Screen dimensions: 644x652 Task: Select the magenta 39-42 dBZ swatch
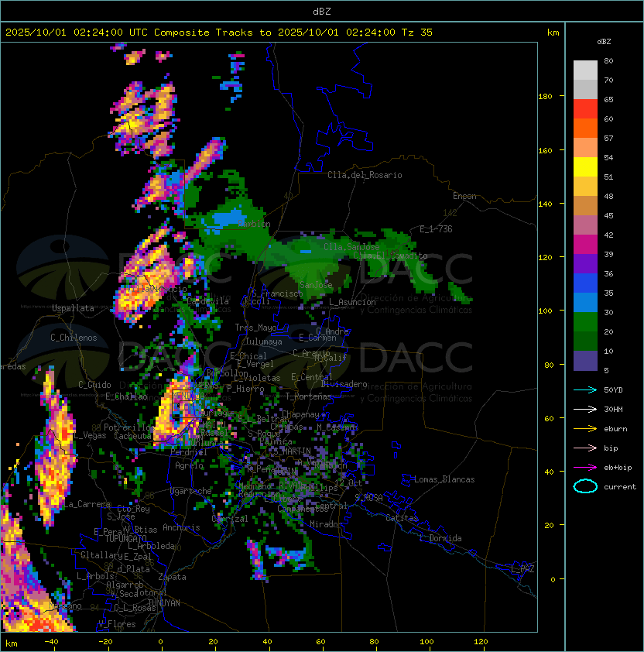coord(585,245)
